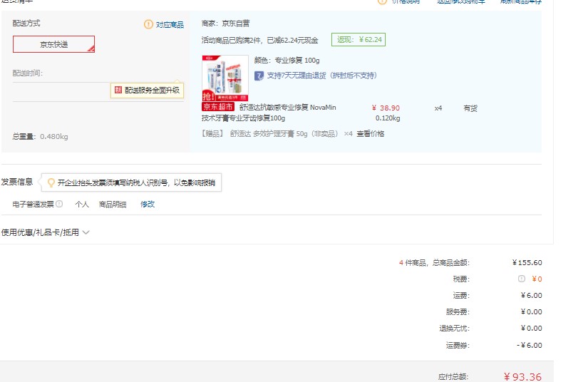This screenshot has width=588, height=382.
Task: Click the 运费 ¥6.00 value
Action: click(x=532, y=295)
